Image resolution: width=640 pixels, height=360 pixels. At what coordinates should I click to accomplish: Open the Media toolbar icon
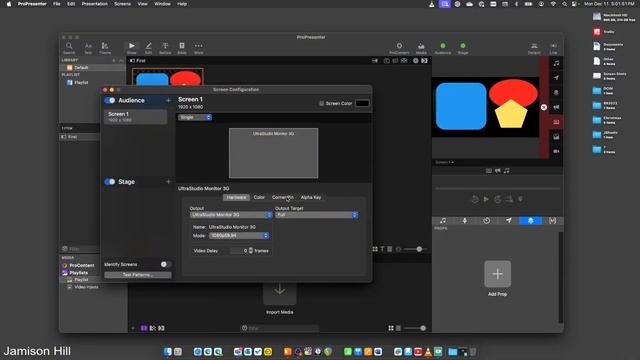tap(421, 46)
